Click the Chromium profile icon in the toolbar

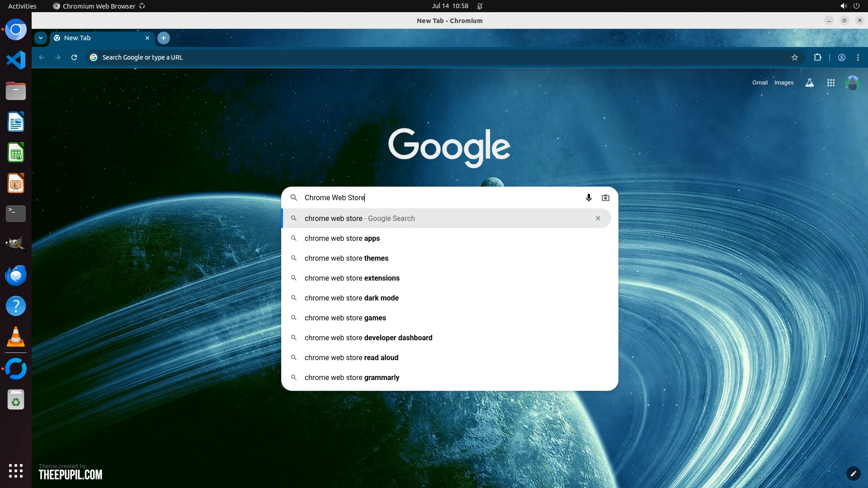[x=842, y=57]
